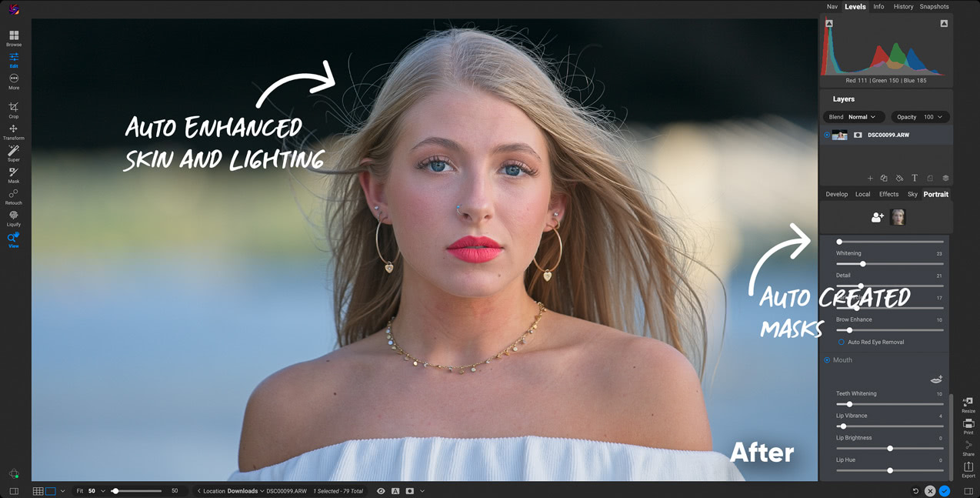Select the Crop tool
Viewport: 980px width, 498px height.
pos(14,110)
